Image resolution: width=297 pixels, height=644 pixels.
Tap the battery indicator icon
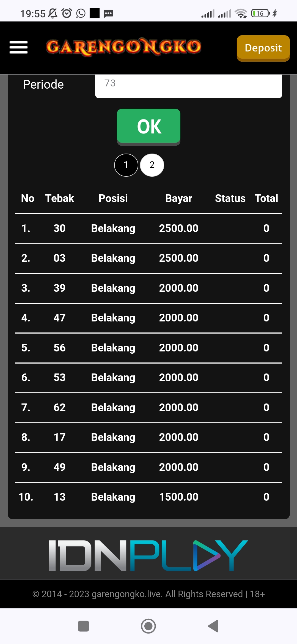pyautogui.click(x=260, y=13)
